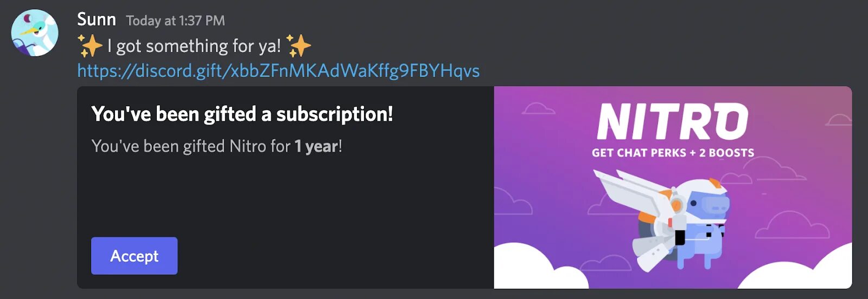Screen dimensions: 868x299
Task: Click the sparkle emoji before the message text
Action: (x=90, y=45)
